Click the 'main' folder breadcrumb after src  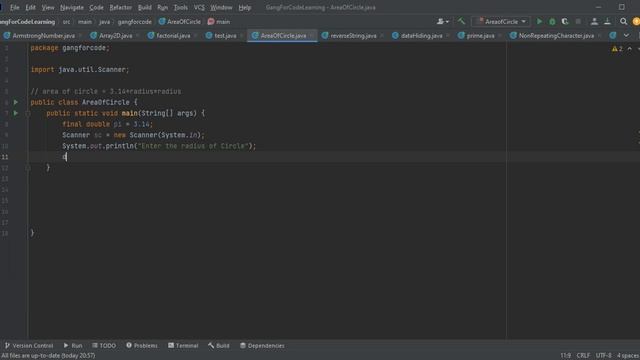coord(85,22)
